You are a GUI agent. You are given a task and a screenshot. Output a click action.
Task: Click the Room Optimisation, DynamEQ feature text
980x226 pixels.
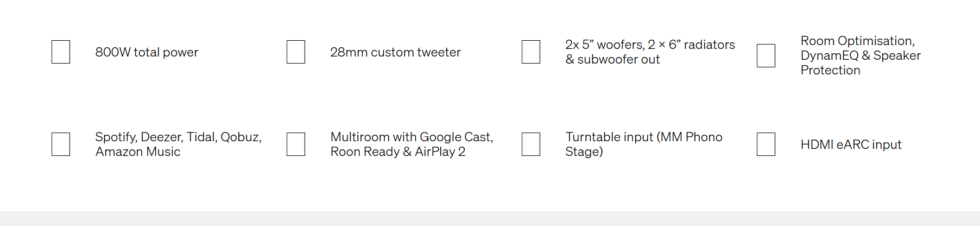(860, 55)
